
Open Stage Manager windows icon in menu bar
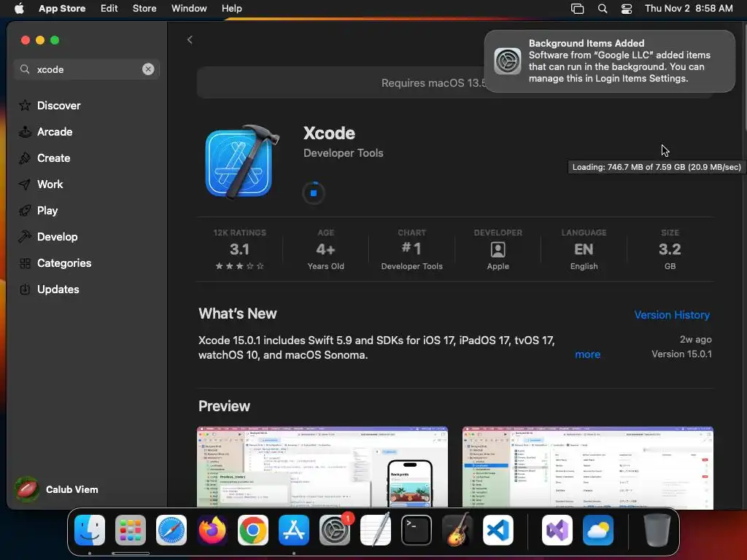point(577,8)
